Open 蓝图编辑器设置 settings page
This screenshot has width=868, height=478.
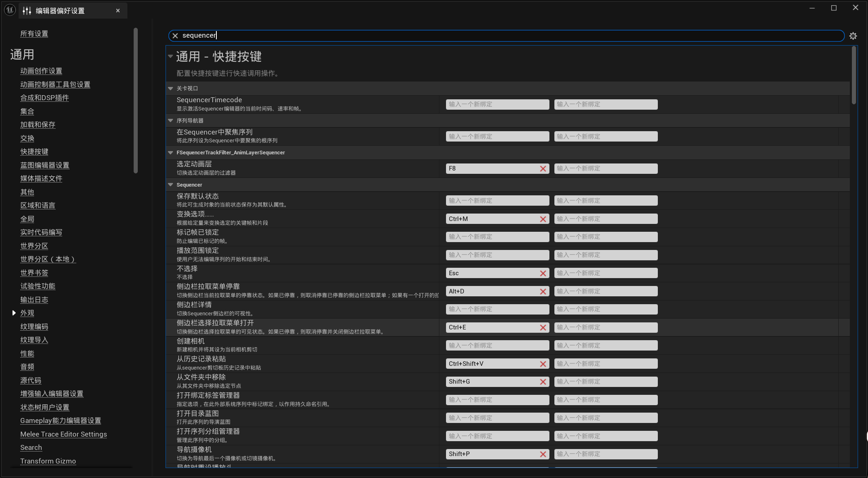[45, 165]
